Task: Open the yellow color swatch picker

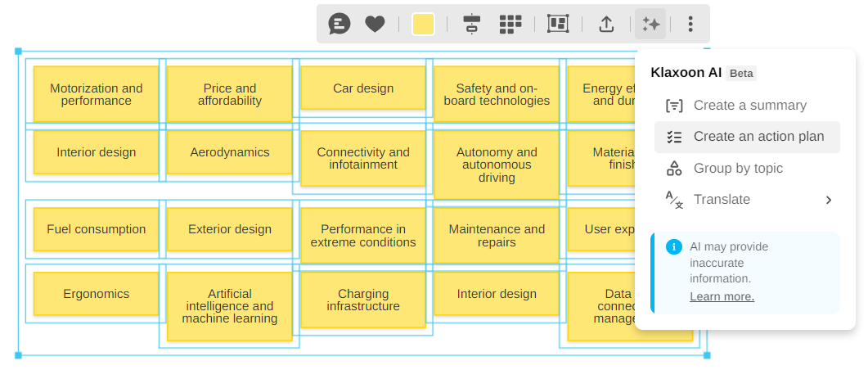Action: click(x=423, y=24)
